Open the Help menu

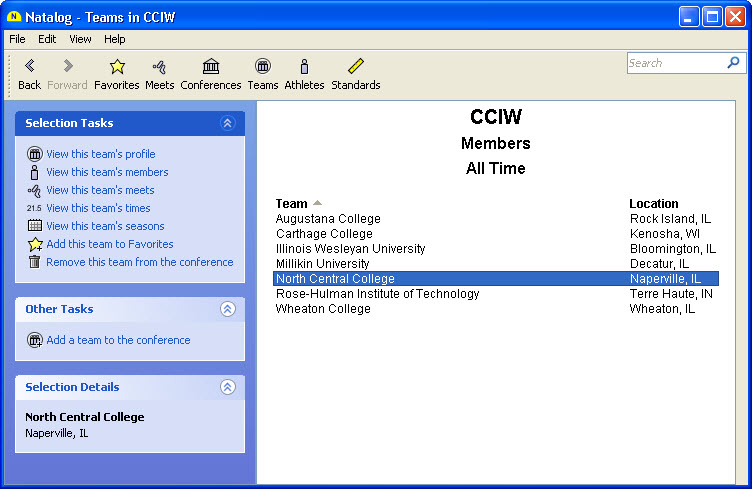coord(115,39)
